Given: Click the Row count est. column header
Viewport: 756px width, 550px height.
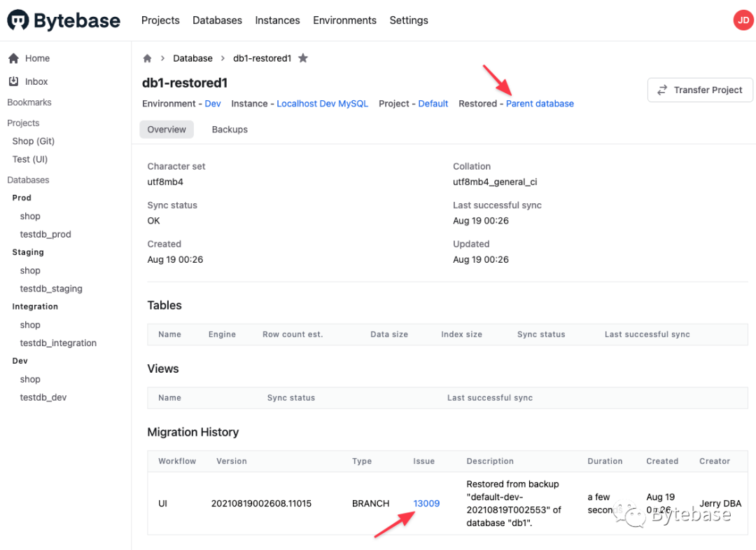Looking at the screenshot, I should (293, 334).
